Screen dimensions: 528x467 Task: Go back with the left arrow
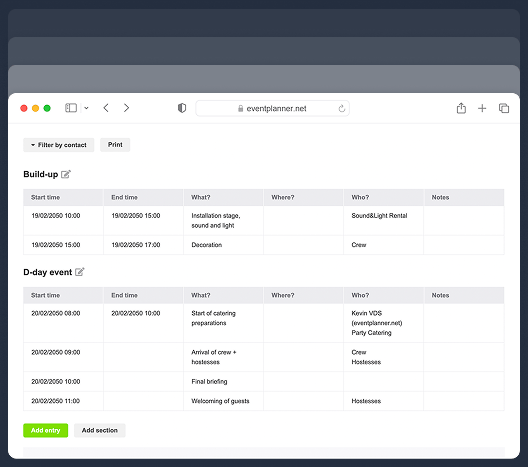(106, 108)
